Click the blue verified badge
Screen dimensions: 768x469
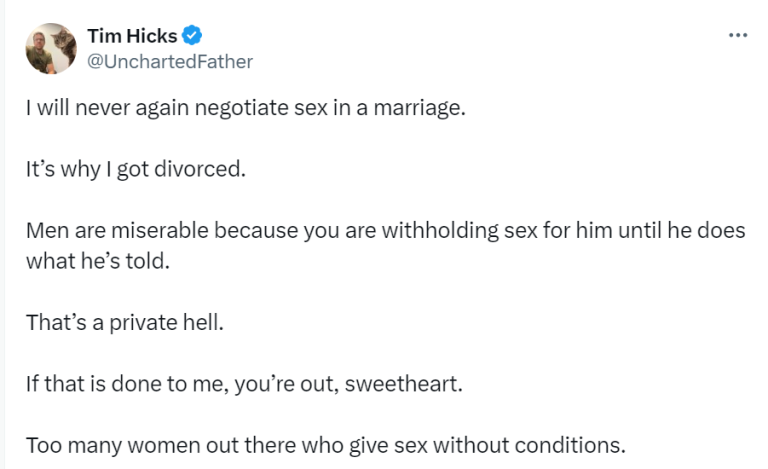point(192,37)
